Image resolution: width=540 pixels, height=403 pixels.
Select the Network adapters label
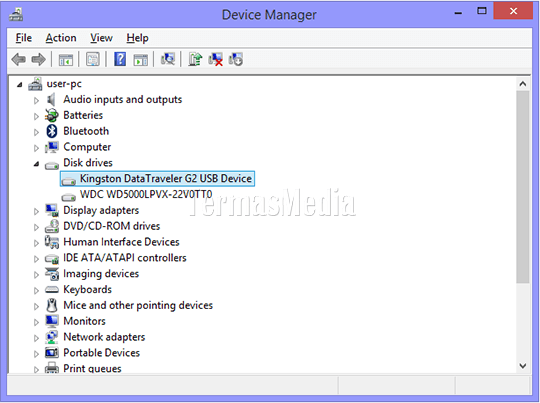104,337
